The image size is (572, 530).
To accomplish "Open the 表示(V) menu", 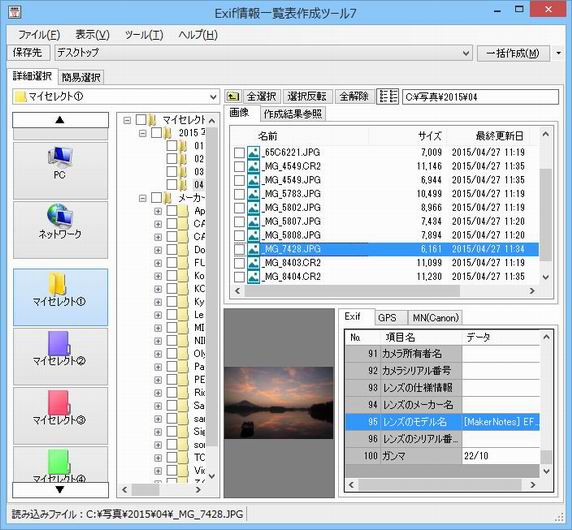I will 92,35.
